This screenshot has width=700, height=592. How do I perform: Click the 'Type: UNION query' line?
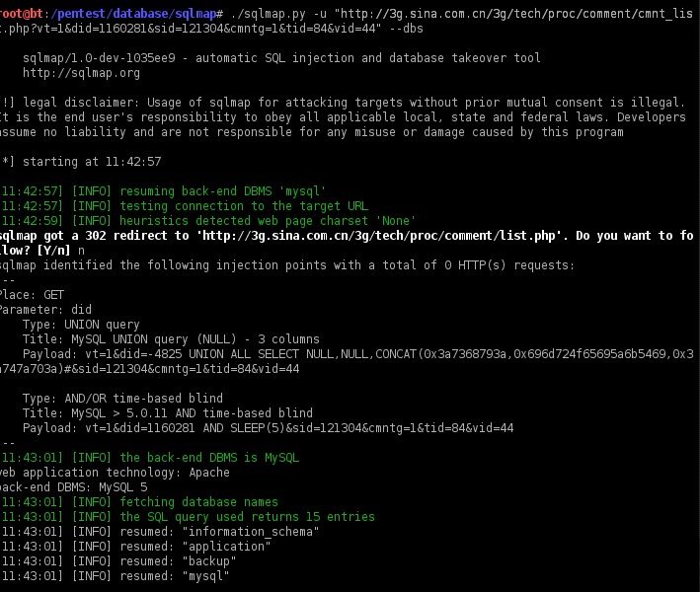tap(81, 325)
